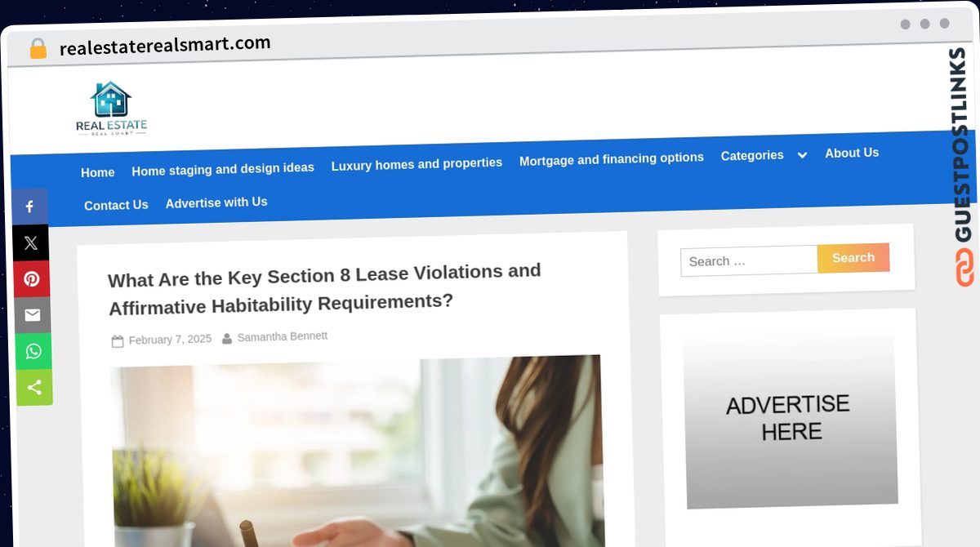Open the Contact Us link
The height and width of the screenshot is (547, 980).
coord(116,205)
